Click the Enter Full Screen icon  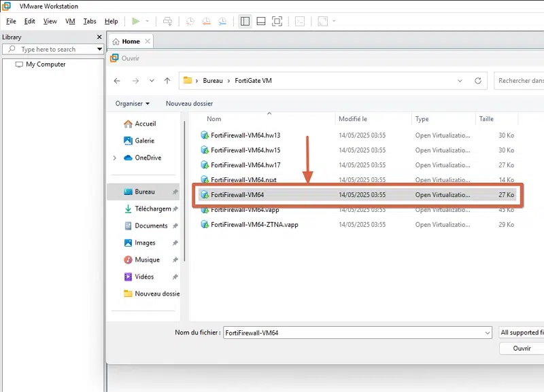(x=277, y=22)
